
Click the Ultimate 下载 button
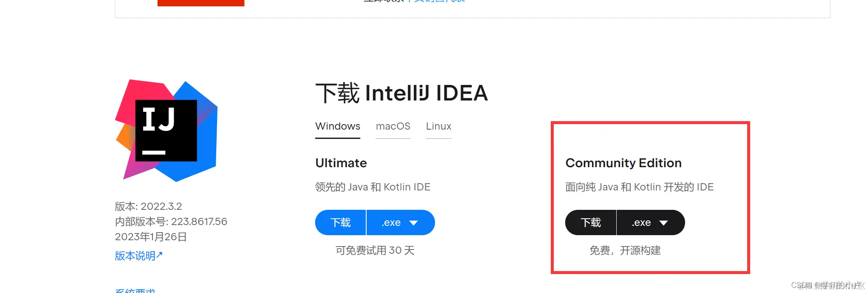tap(340, 222)
